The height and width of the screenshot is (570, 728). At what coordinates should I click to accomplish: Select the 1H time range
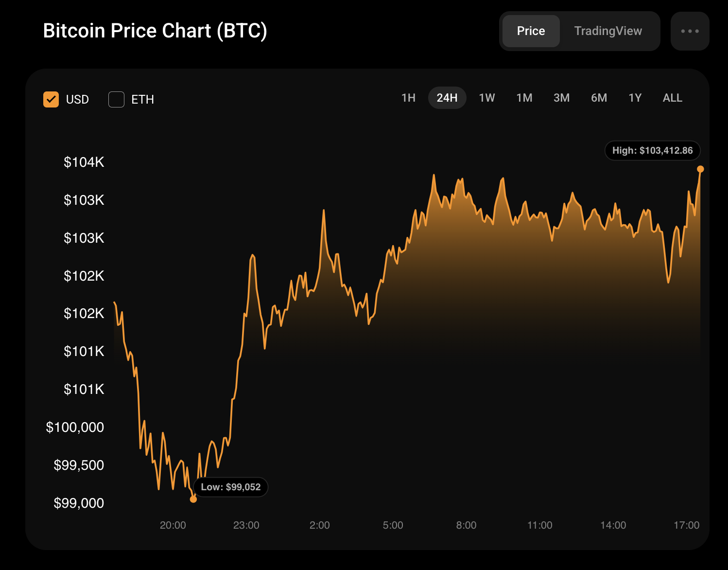[x=408, y=98]
